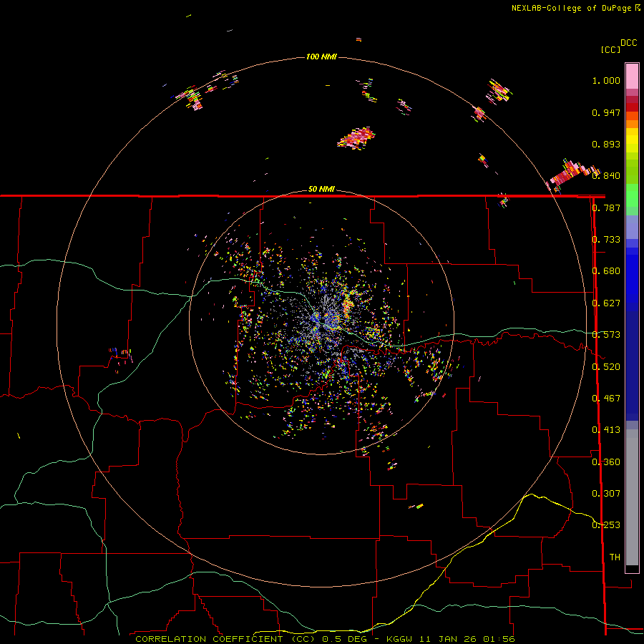
Task: Click the 0.840 color scale value
Action: 606,176
